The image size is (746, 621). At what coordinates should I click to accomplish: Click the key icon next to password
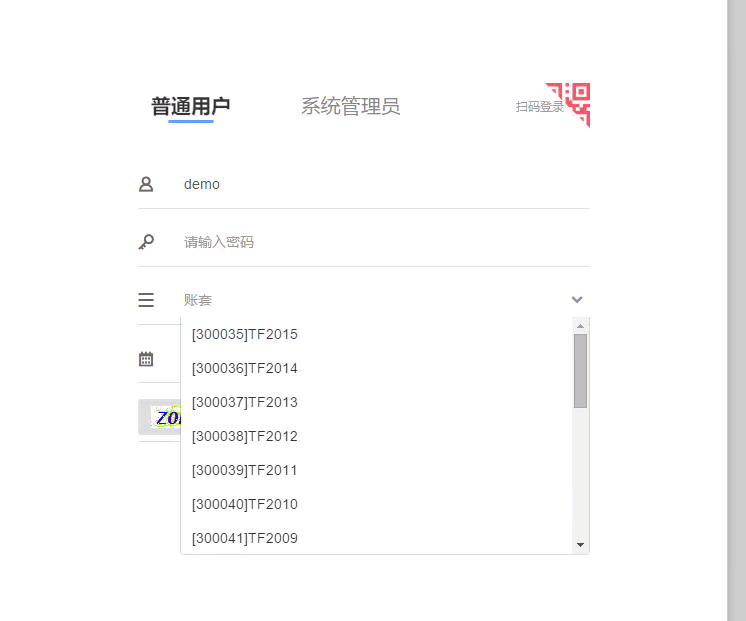point(146,242)
